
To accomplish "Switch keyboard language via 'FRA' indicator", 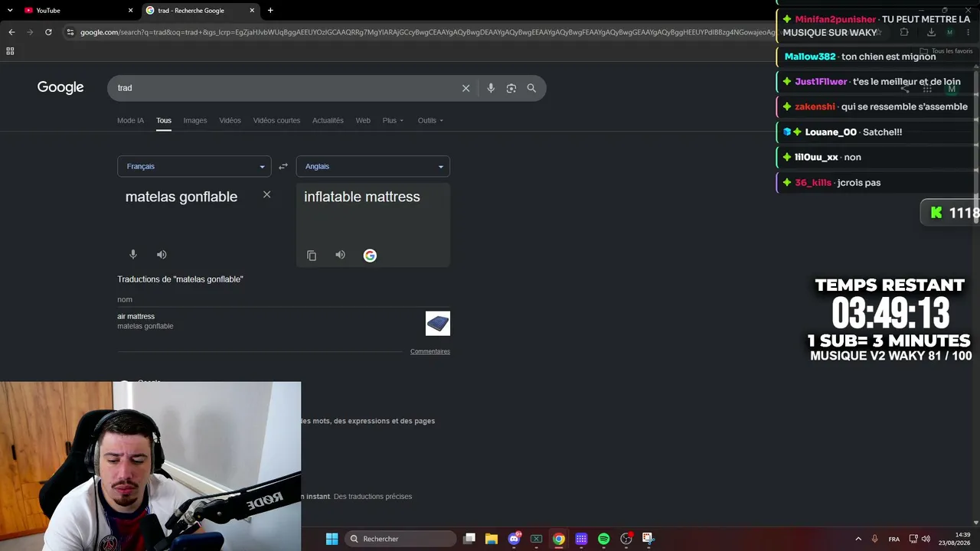I will pyautogui.click(x=894, y=539).
